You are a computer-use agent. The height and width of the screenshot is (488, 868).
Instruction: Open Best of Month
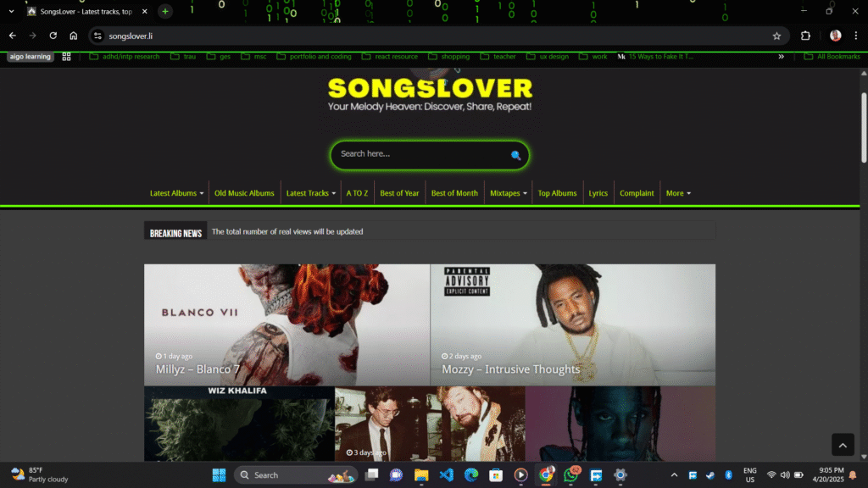click(454, 193)
